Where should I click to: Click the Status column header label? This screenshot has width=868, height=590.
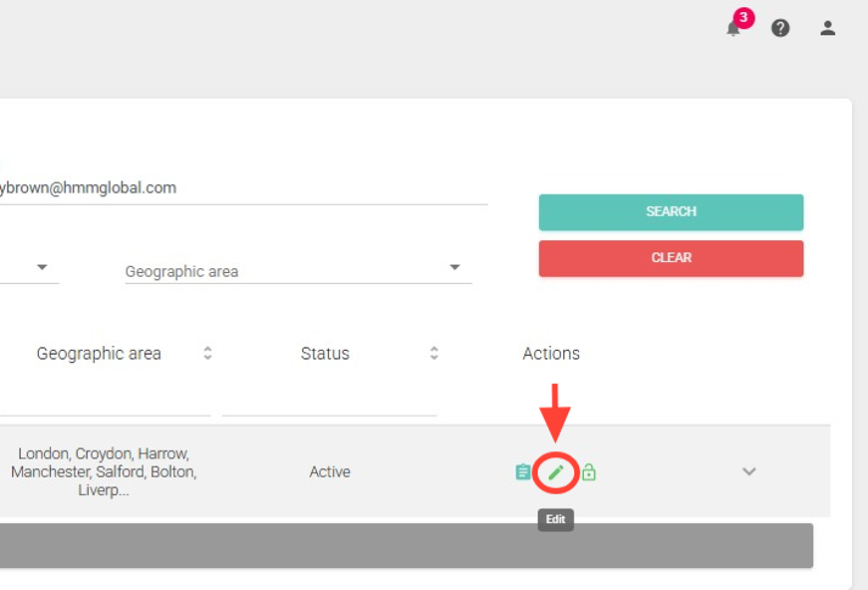(325, 354)
